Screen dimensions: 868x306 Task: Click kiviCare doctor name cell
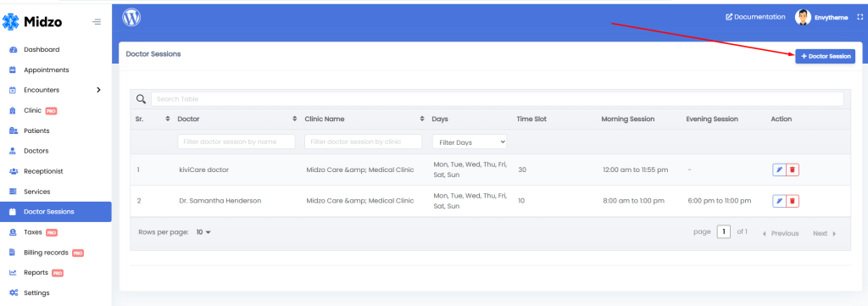(203, 170)
